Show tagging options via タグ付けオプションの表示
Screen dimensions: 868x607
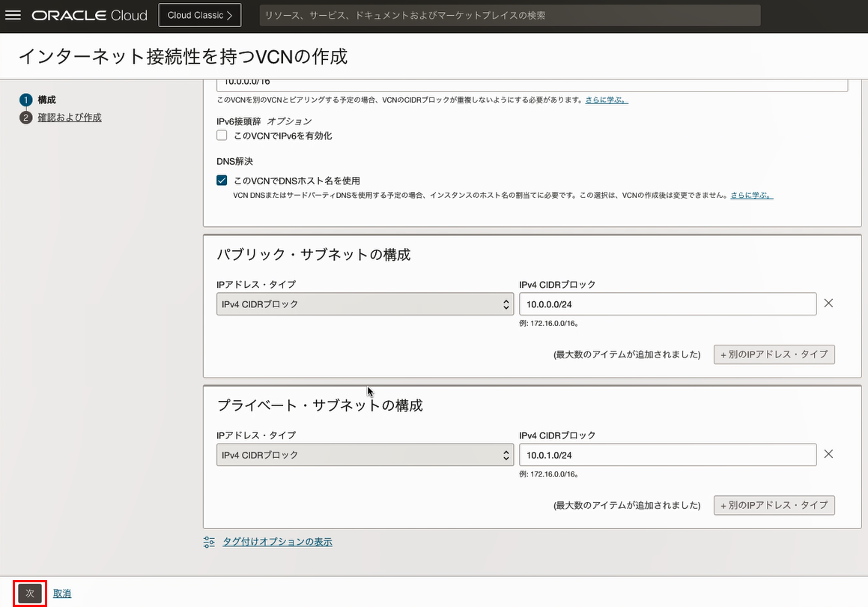click(278, 541)
